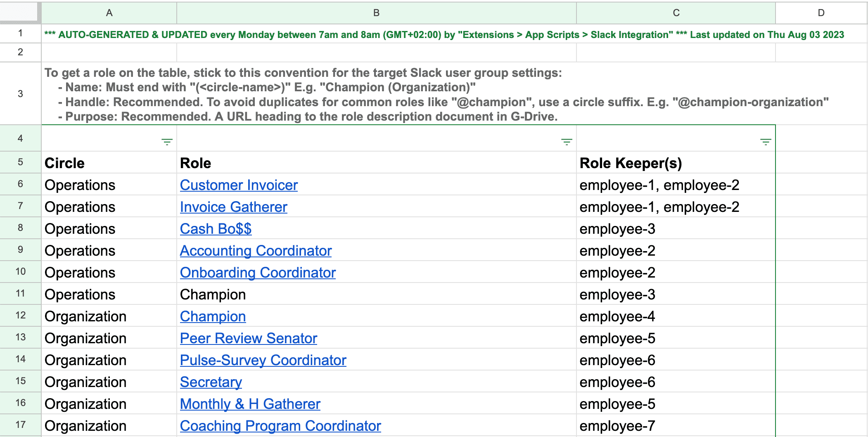Open the Peer Review Senator link
This screenshot has width=868, height=437.
click(x=248, y=338)
